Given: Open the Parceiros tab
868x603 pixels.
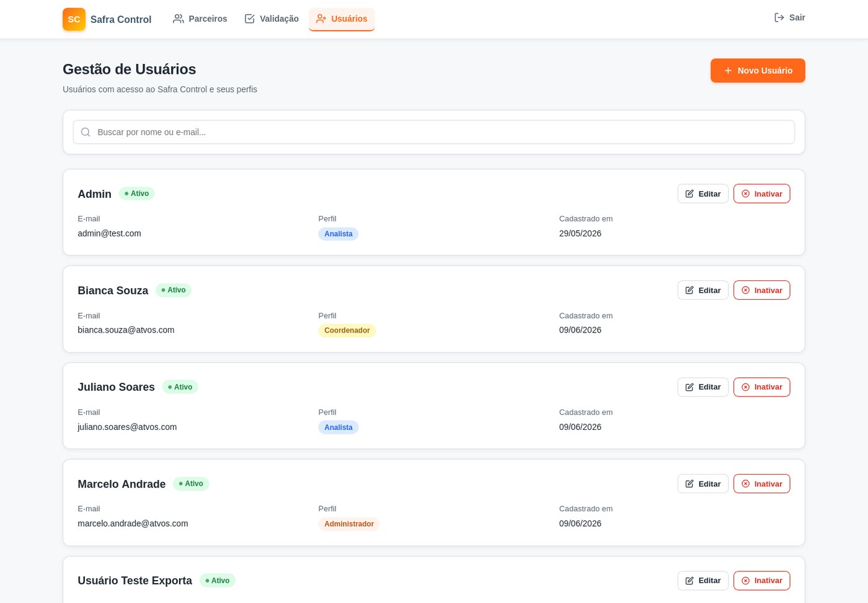Looking at the screenshot, I should [x=200, y=19].
